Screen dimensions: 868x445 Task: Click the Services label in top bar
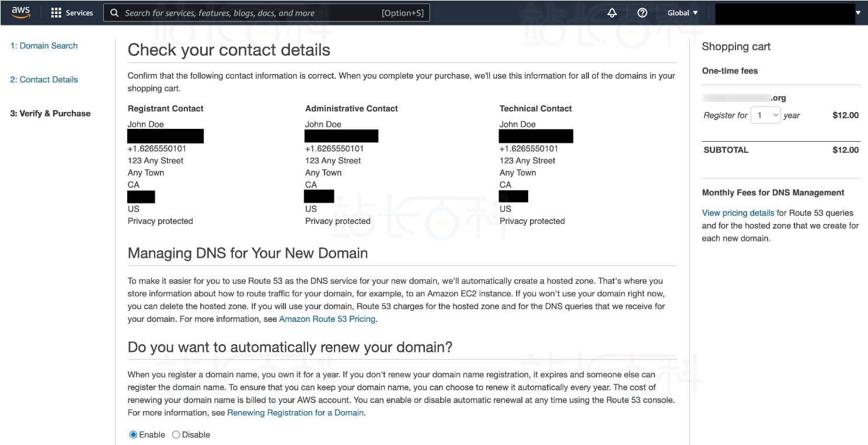[x=79, y=13]
